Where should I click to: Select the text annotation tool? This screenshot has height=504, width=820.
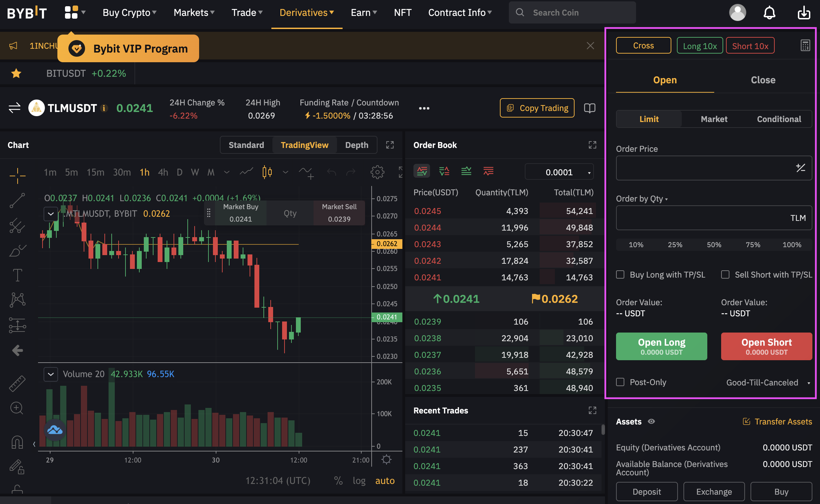pyautogui.click(x=17, y=275)
